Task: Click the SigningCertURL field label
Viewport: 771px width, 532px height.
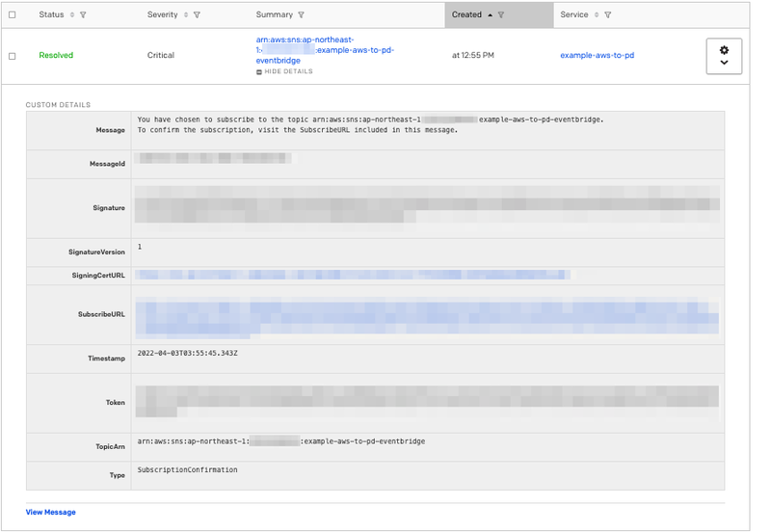Action: pyautogui.click(x=98, y=276)
